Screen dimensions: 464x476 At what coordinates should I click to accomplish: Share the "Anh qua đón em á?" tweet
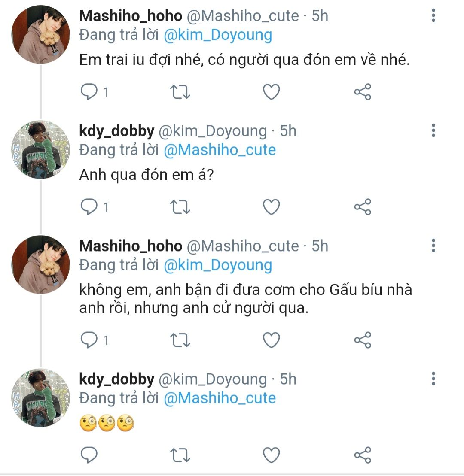click(363, 207)
